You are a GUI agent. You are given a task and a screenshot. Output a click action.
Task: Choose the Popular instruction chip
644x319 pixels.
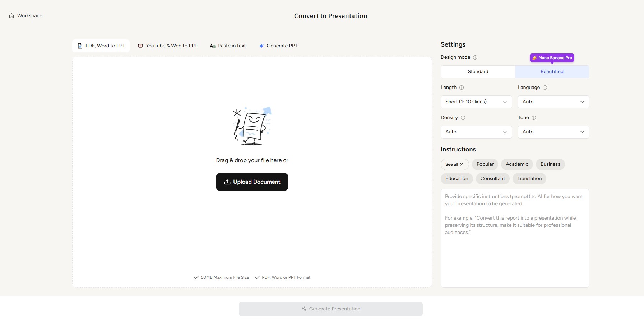coord(485,164)
